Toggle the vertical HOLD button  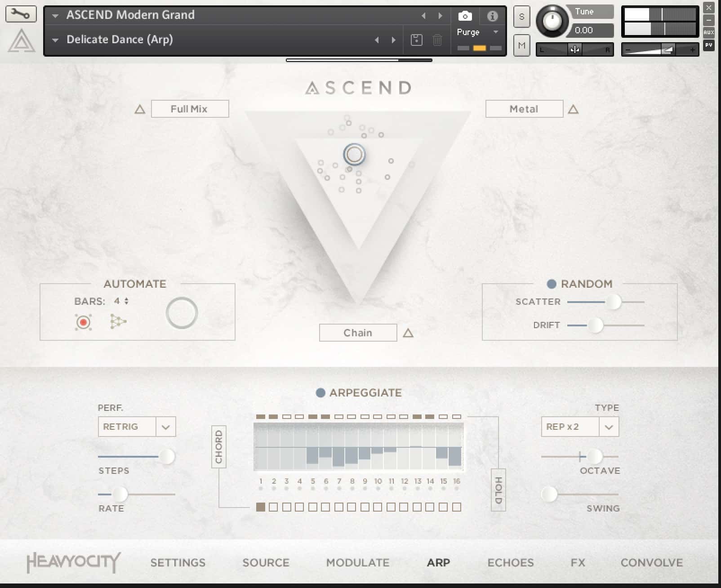click(498, 490)
